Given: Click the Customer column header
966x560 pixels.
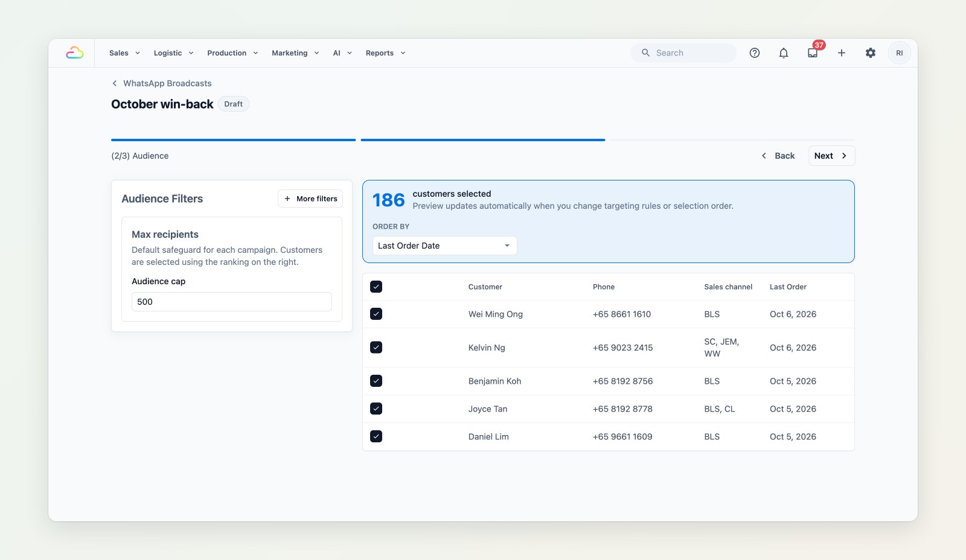Looking at the screenshot, I should coord(485,287).
